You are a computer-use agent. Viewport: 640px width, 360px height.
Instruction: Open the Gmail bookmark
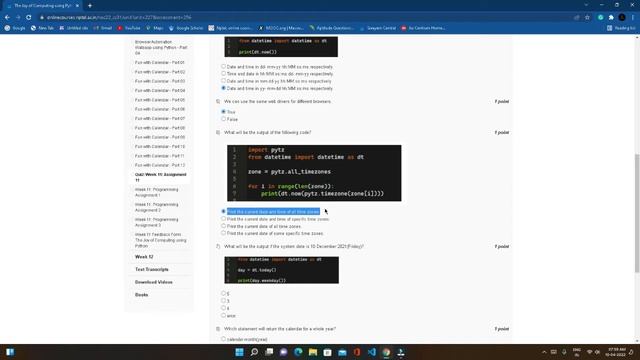pos(102,28)
